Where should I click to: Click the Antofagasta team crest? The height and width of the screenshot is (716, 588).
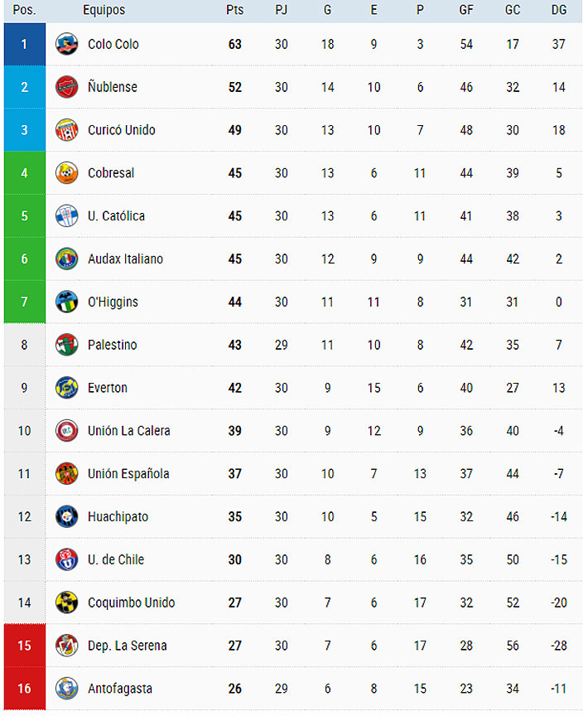(66, 689)
